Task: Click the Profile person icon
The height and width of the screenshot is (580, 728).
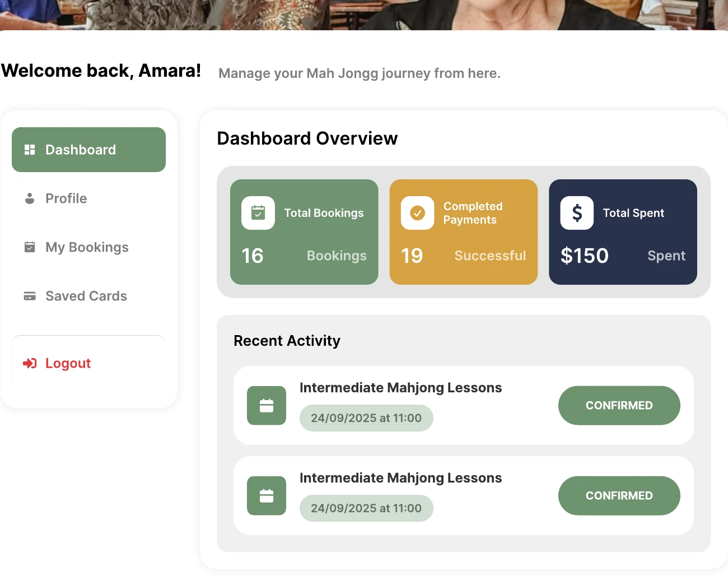Action: (x=30, y=198)
